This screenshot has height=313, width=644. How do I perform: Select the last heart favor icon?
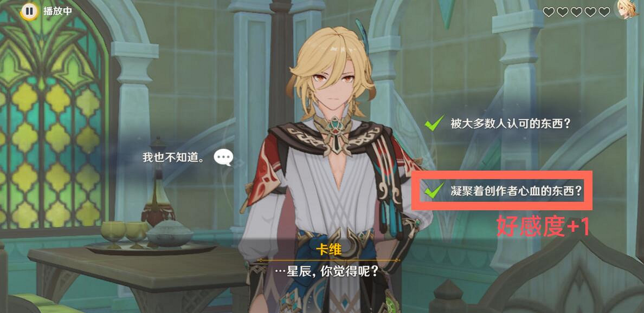(x=604, y=12)
